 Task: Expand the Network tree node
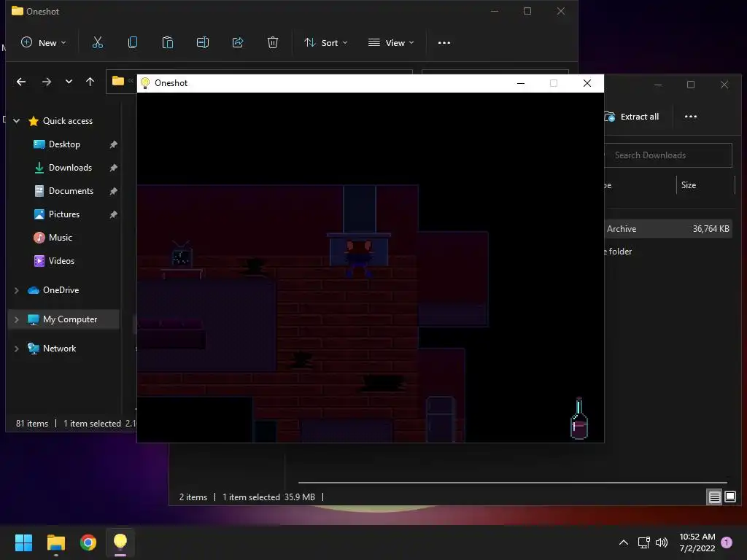[x=17, y=349]
